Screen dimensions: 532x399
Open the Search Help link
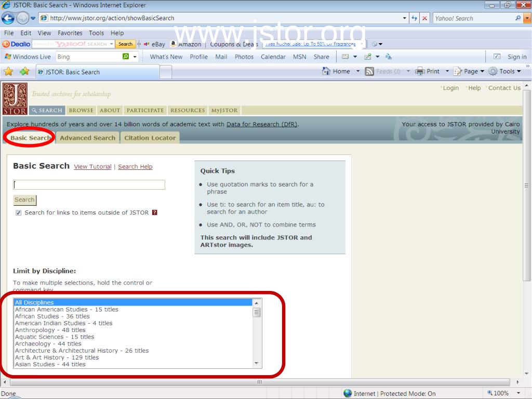click(x=135, y=167)
